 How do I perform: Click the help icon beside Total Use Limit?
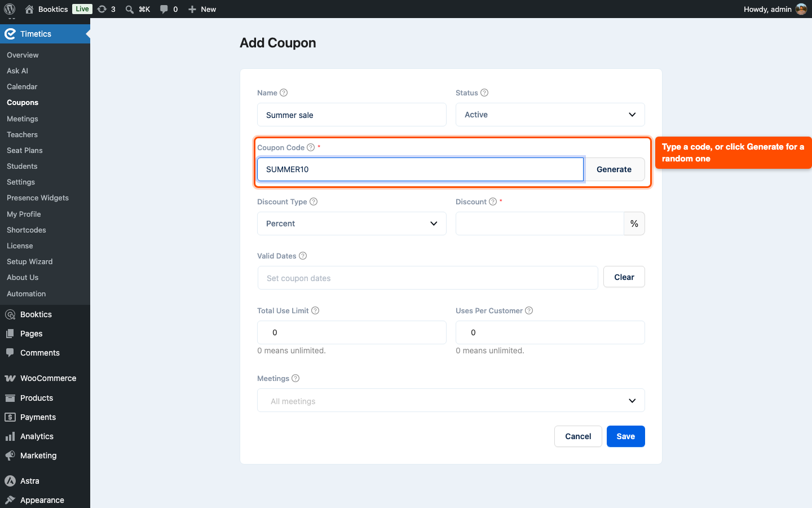pos(315,310)
